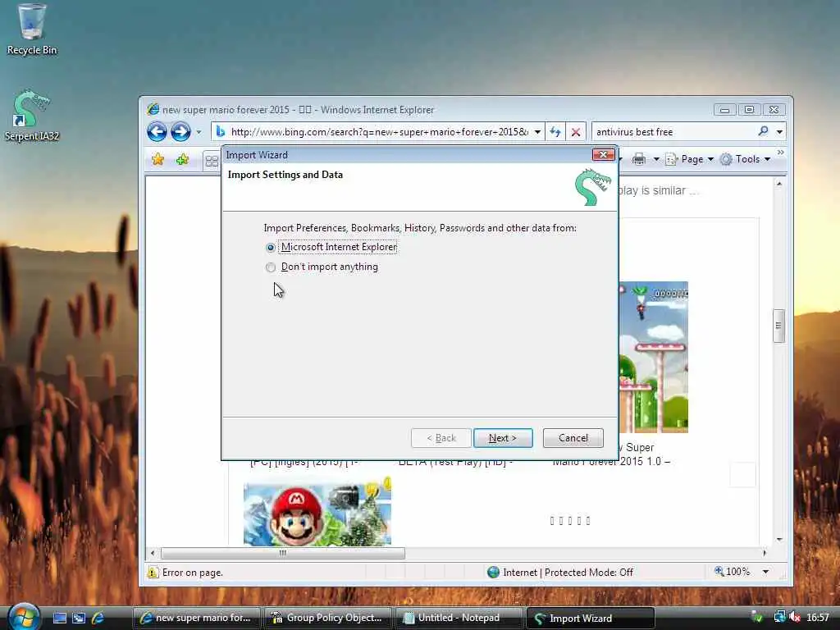Screen dimensions: 840x630
Task: Switch to new super mario taskbar button
Action: [x=197, y=618]
